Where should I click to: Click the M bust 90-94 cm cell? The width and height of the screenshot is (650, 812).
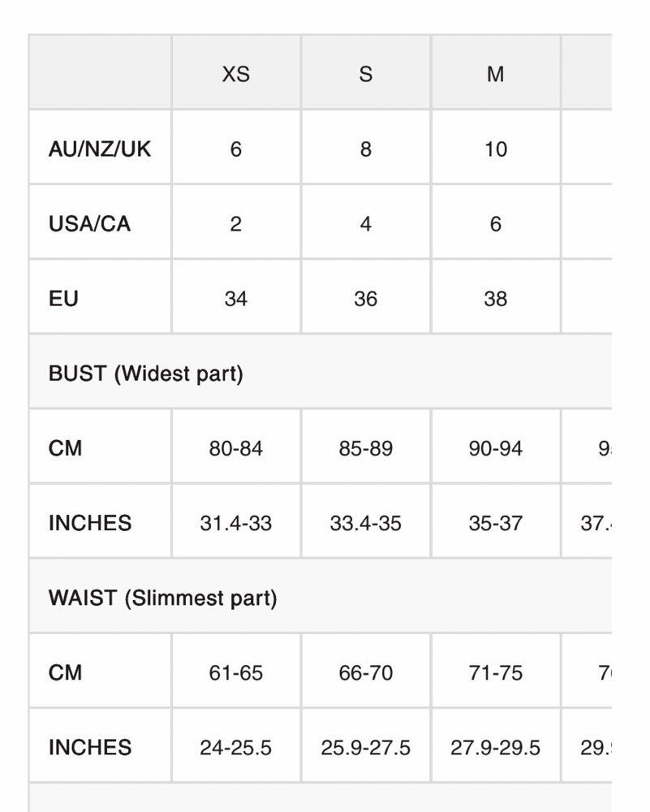click(x=496, y=448)
